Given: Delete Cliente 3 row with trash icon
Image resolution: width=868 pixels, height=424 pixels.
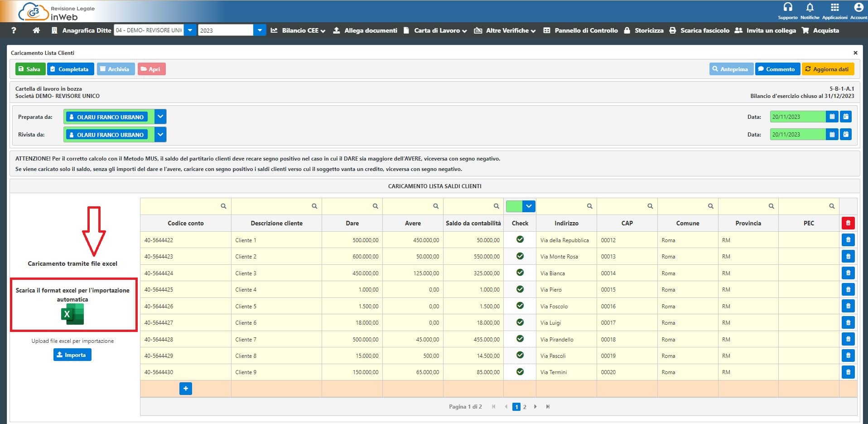Looking at the screenshot, I should [x=848, y=273].
